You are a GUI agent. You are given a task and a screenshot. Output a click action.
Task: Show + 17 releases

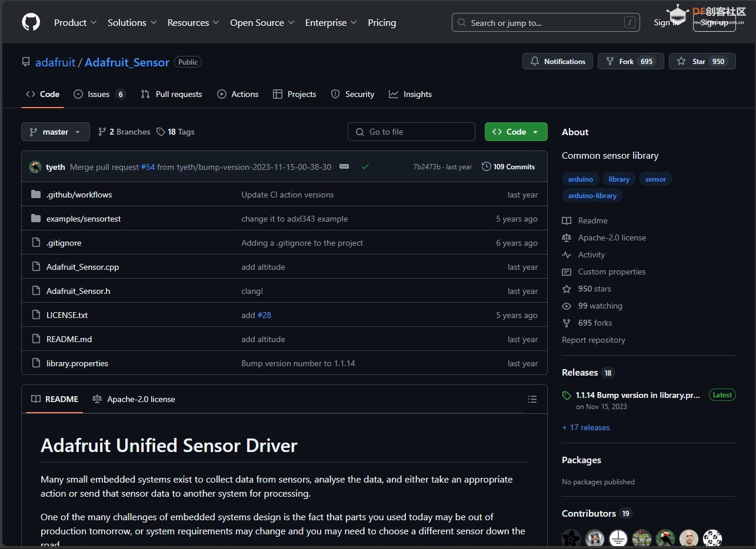pos(586,427)
